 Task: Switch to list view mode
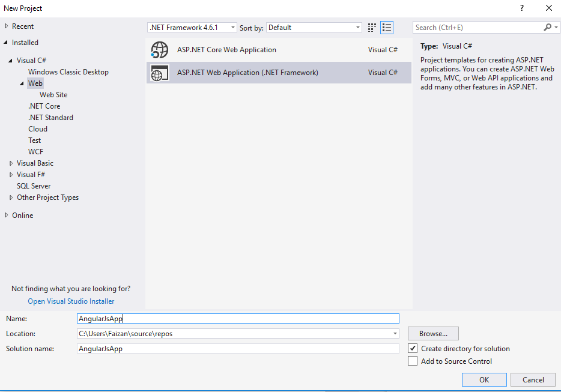coord(387,27)
